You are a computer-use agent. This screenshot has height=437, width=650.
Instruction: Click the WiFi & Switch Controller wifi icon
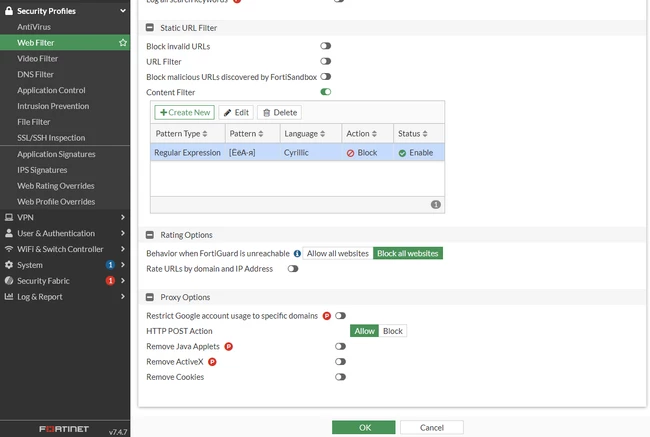pos(9,249)
